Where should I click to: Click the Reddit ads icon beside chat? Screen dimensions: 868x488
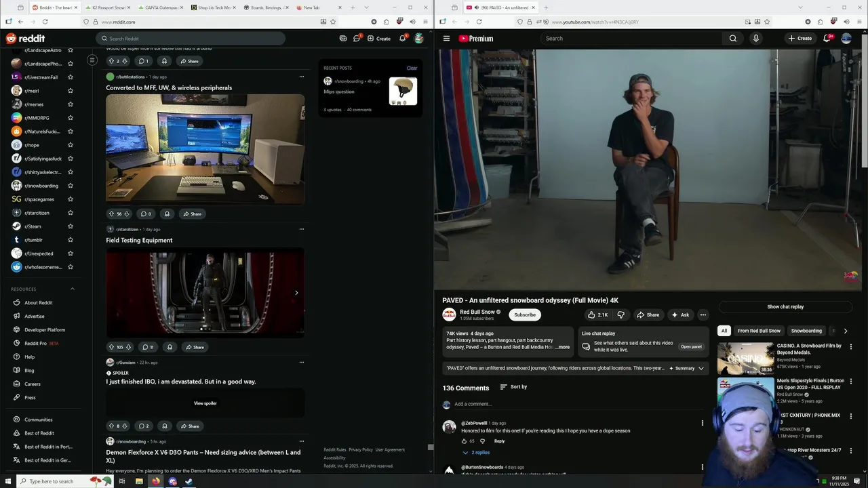[x=343, y=39]
